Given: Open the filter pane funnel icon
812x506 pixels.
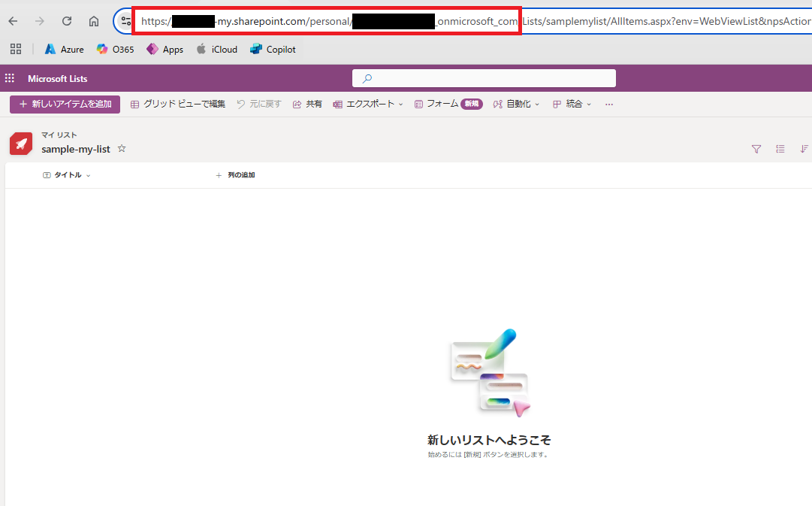Looking at the screenshot, I should (756, 149).
